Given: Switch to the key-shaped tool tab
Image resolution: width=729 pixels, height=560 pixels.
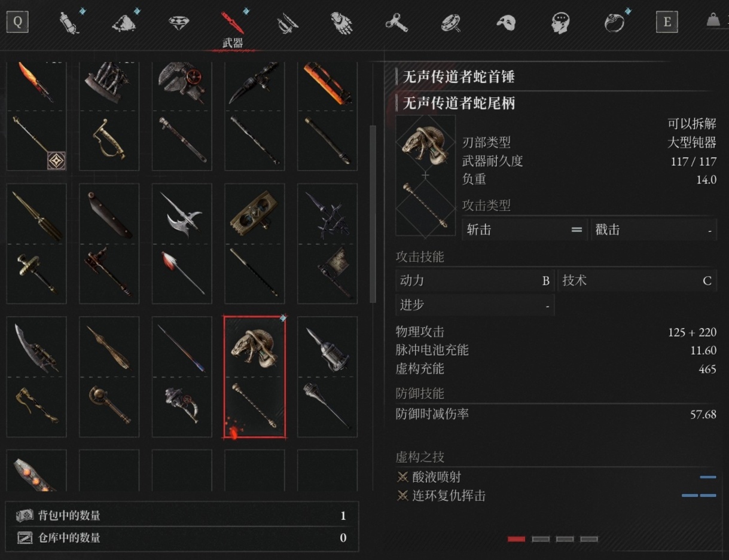Looking at the screenshot, I should (x=396, y=23).
